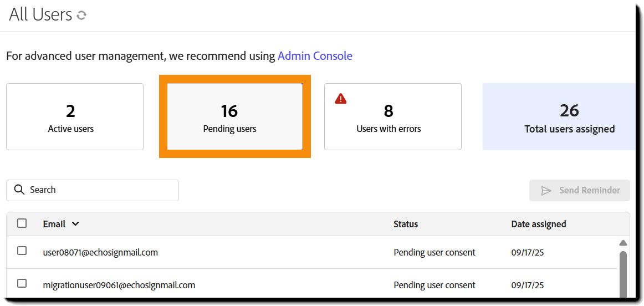Image resolution: width=644 pixels, height=306 pixels.
Task: Click the refresh icon beside All Users
Action: (x=81, y=16)
